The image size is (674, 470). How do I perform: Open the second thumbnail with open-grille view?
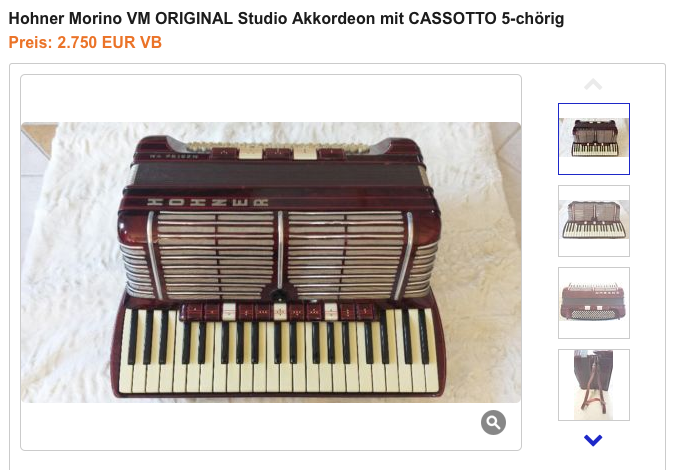594,221
